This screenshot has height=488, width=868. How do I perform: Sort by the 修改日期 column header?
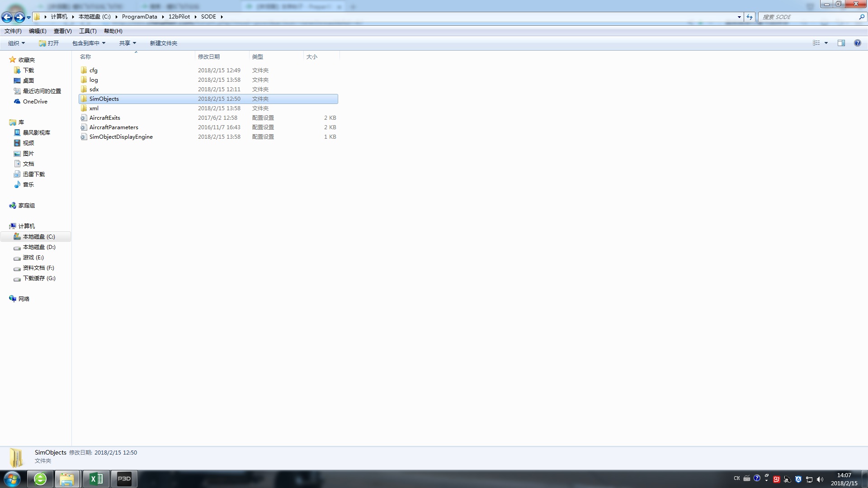(209, 57)
